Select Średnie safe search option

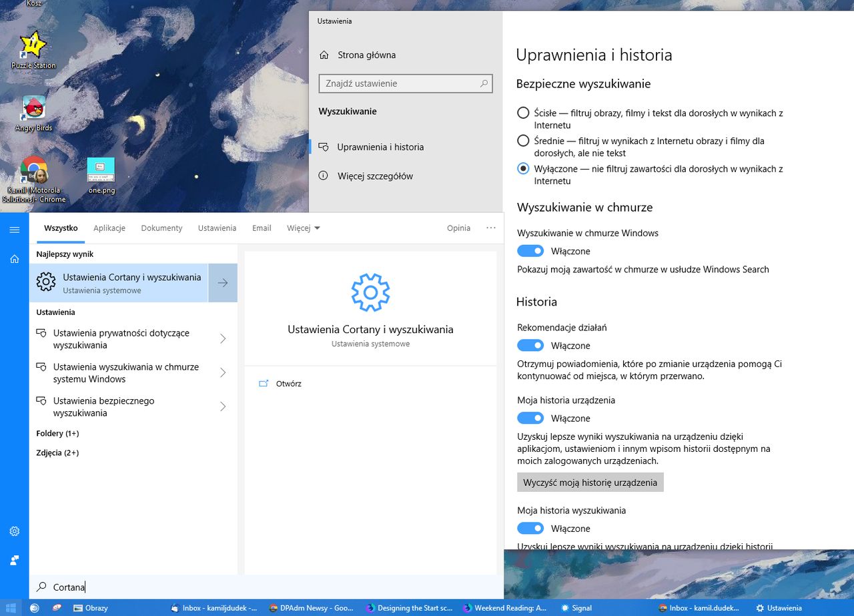(524, 141)
